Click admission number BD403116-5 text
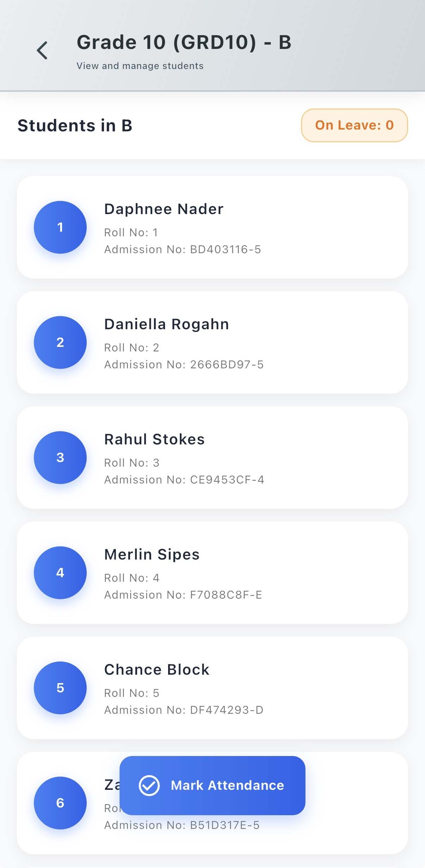This screenshot has width=425, height=868. 183,249
